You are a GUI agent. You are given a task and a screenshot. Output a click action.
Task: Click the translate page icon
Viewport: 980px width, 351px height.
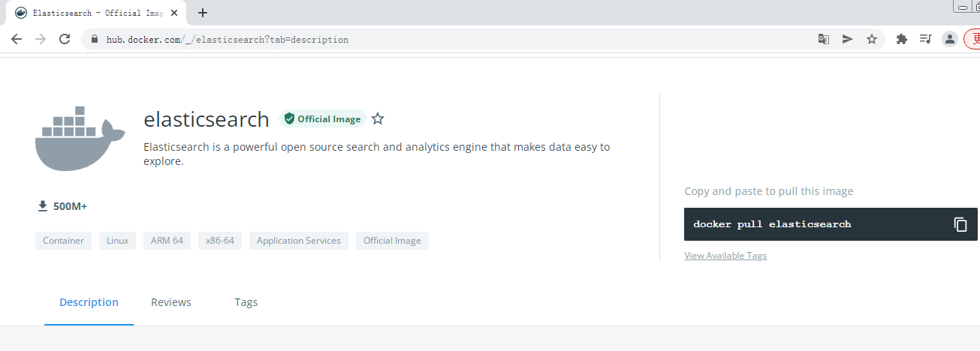pos(824,39)
